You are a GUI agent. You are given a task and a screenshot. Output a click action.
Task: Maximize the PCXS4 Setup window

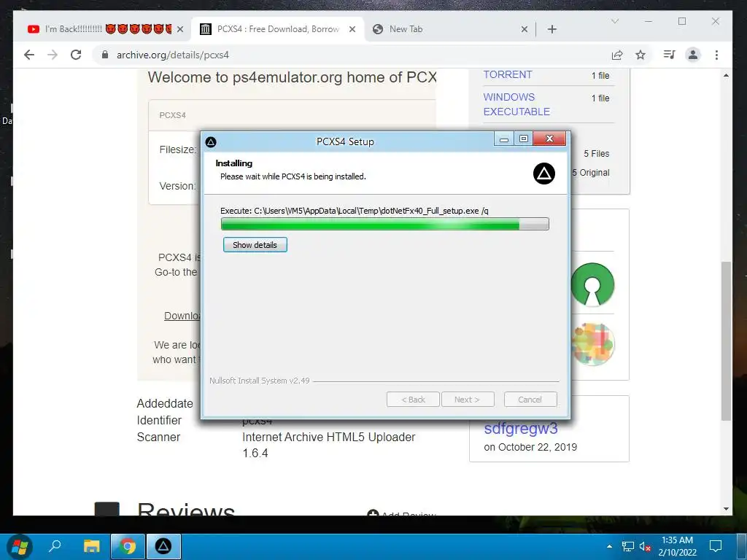pyautogui.click(x=524, y=139)
